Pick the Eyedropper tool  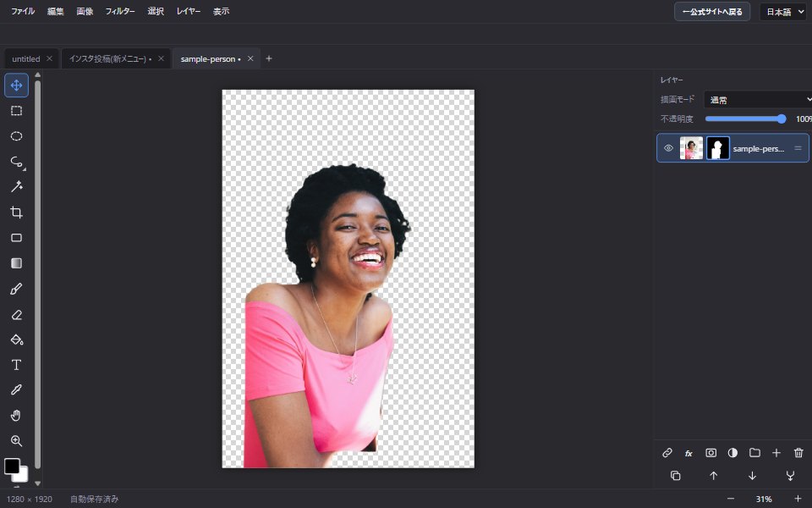pos(17,389)
